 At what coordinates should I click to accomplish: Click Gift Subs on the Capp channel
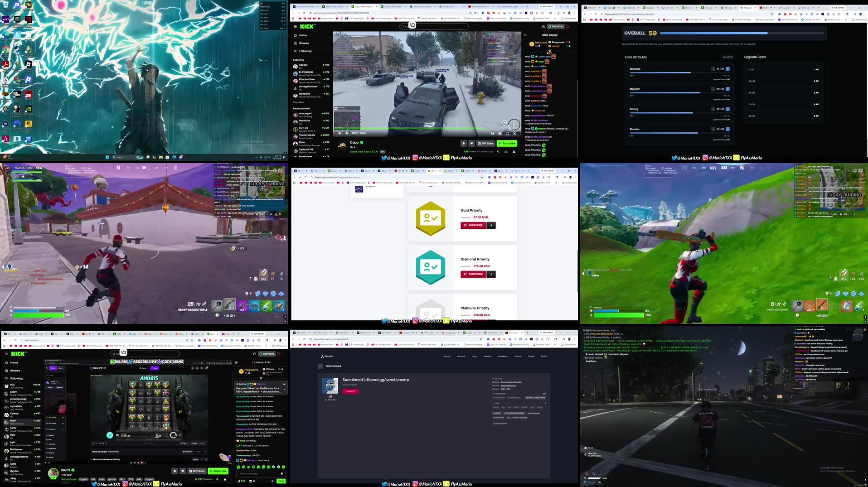coord(485,143)
